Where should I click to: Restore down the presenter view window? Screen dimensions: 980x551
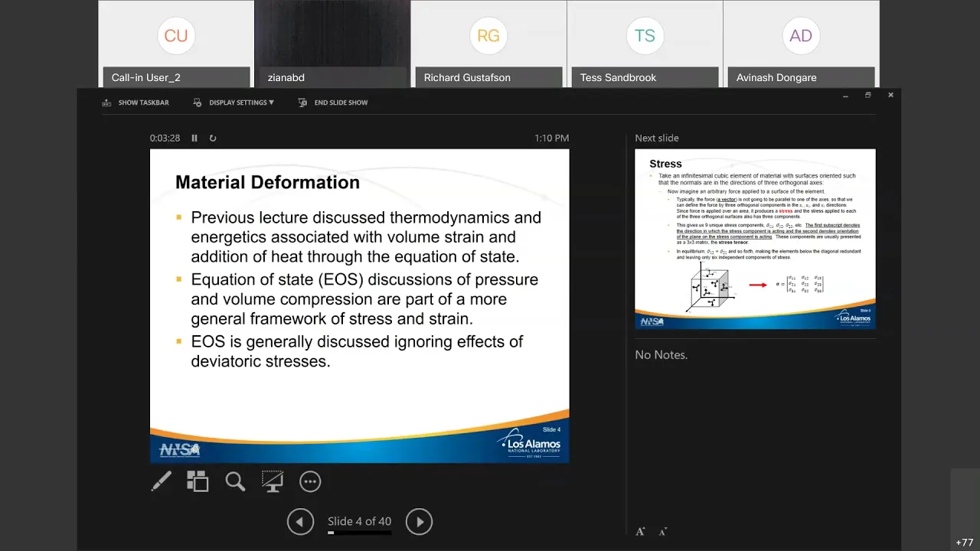(867, 96)
